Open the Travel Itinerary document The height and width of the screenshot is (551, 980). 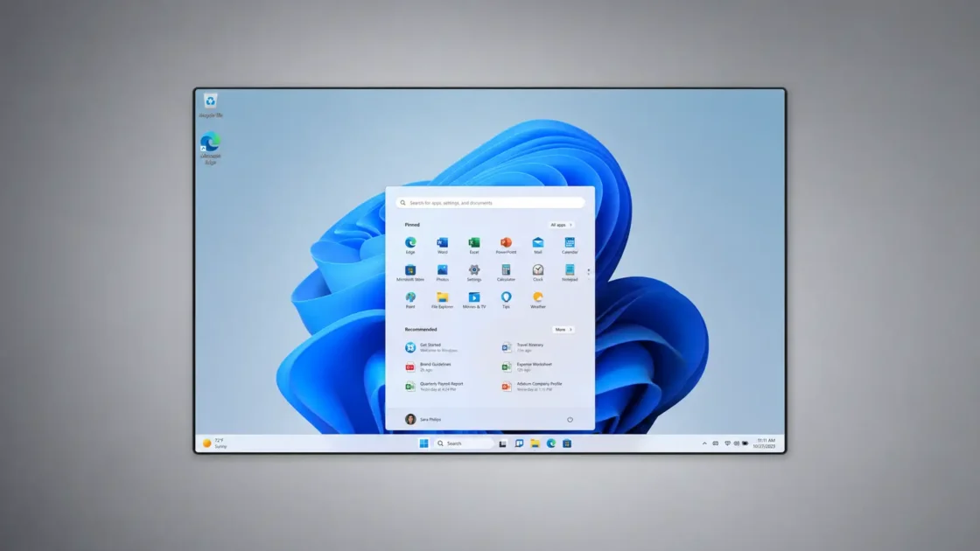tap(524, 347)
